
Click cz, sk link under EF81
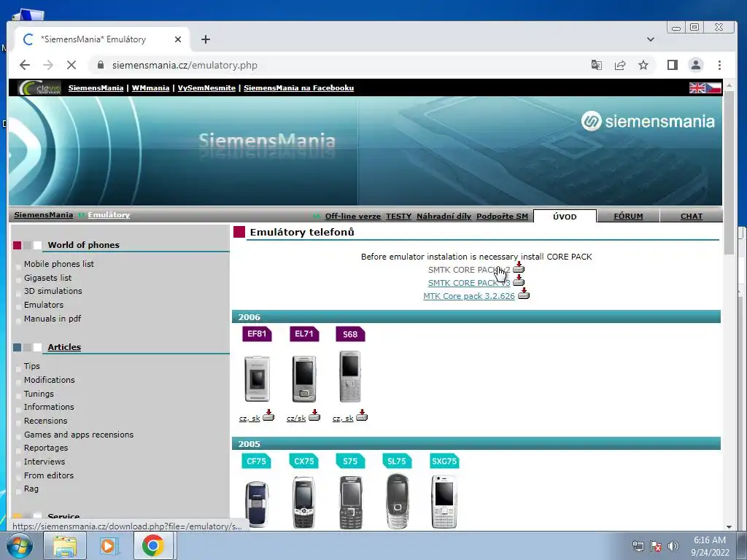point(249,418)
